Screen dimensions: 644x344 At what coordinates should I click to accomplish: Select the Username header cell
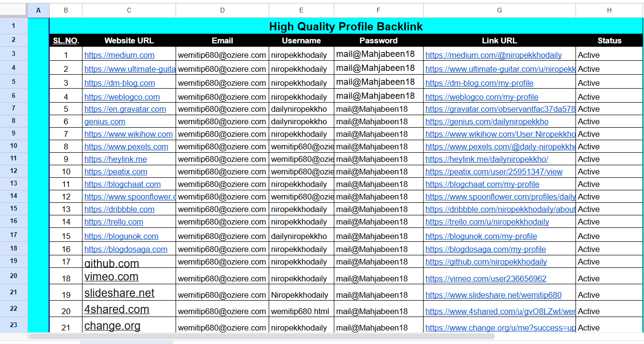tap(301, 40)
